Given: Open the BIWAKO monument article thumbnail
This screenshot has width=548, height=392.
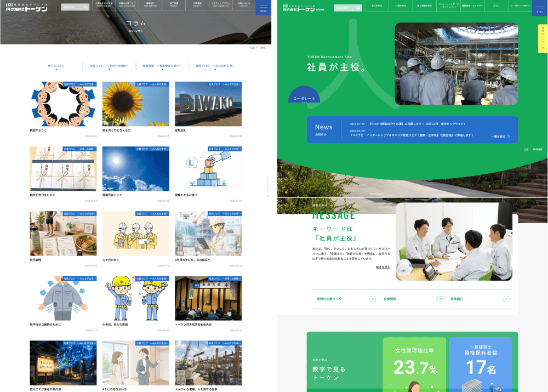Looking at the screenshot, I should point(208,104).
